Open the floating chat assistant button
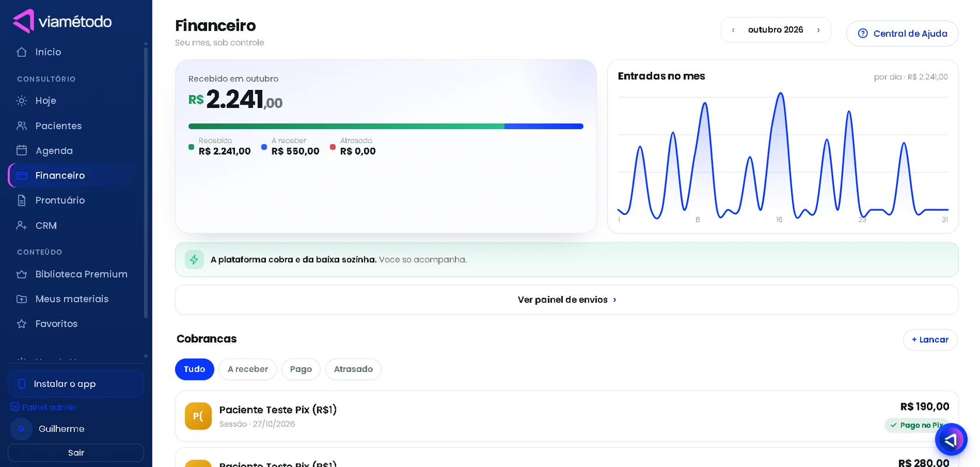This screenshot has height=467, width=980. (951, 440)
